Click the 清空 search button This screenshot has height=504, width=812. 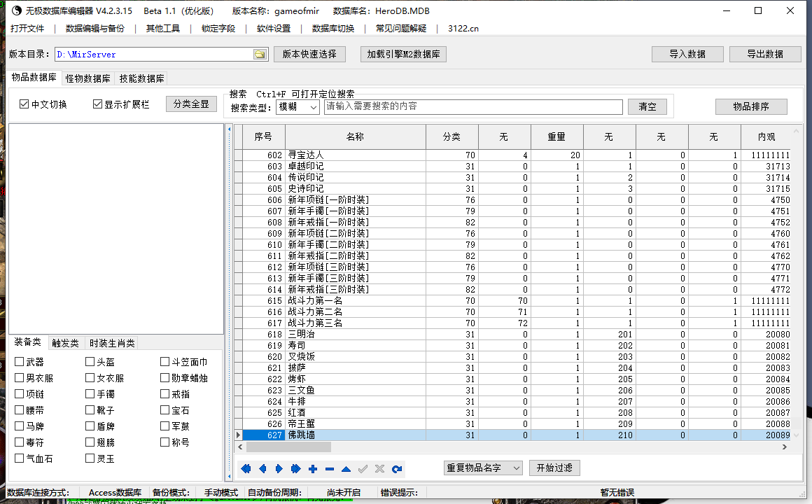pos(647,106)
